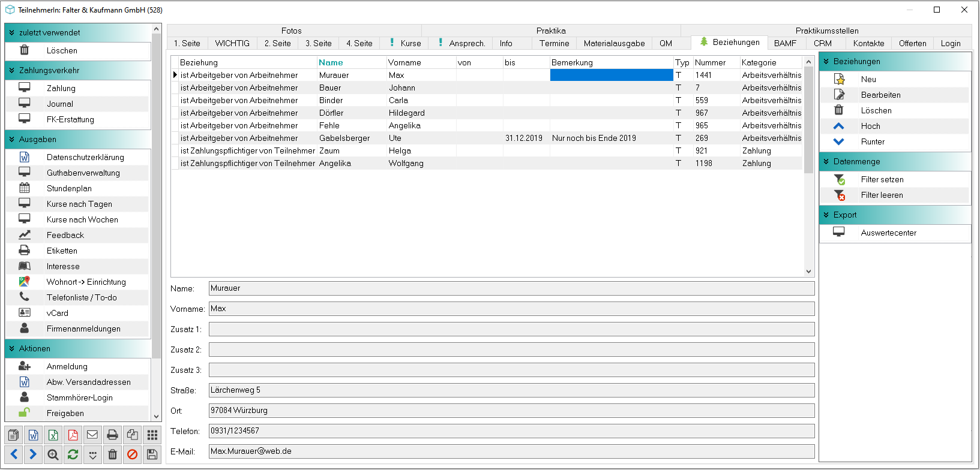Click Runter to move the relation down
The image size is (980, 470).
873,141
